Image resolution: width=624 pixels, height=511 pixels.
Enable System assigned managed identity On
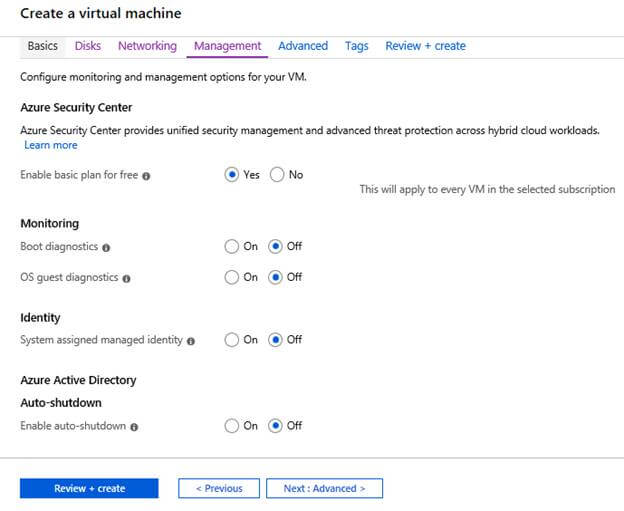232,340
